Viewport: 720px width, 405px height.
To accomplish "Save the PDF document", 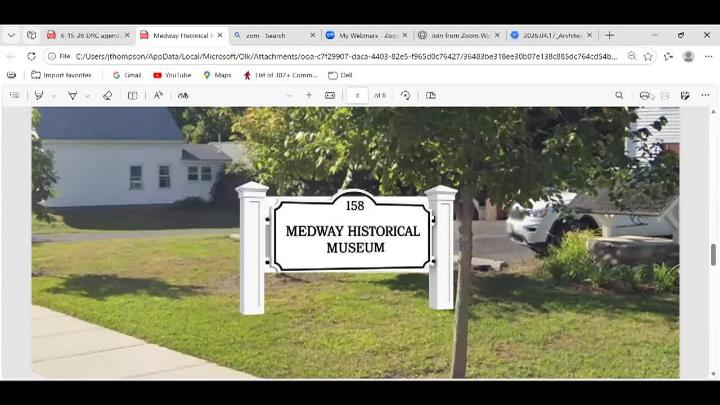I will [x=665, y=96].
